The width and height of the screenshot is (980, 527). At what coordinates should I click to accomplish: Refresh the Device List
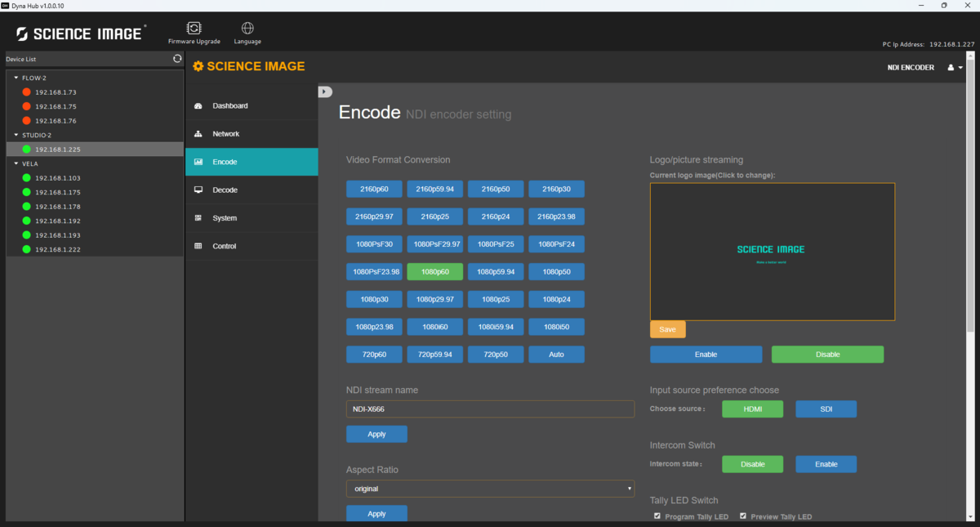(177, 59)
